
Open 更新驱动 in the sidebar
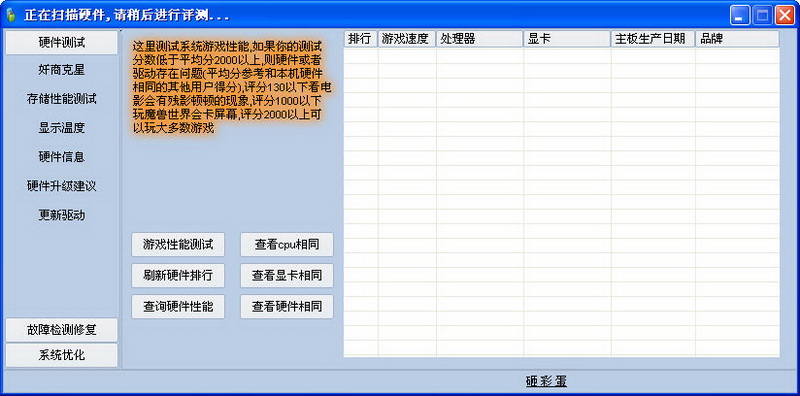tap(61, 215)
